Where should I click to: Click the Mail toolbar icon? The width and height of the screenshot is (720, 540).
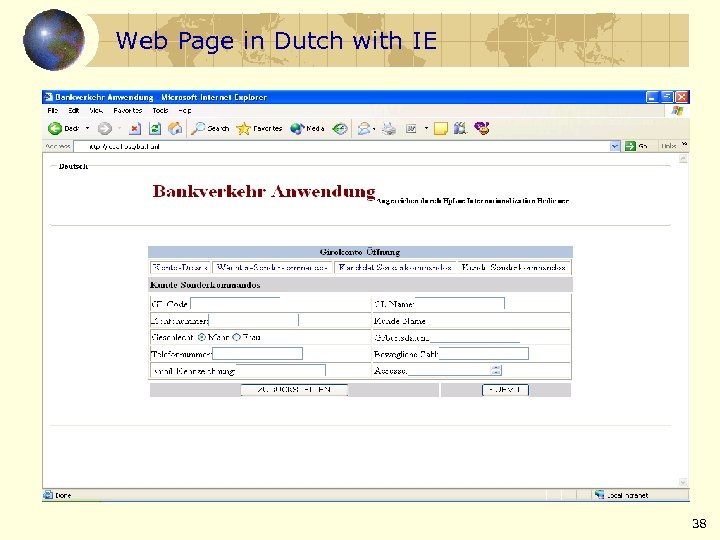tap(364, 129)
